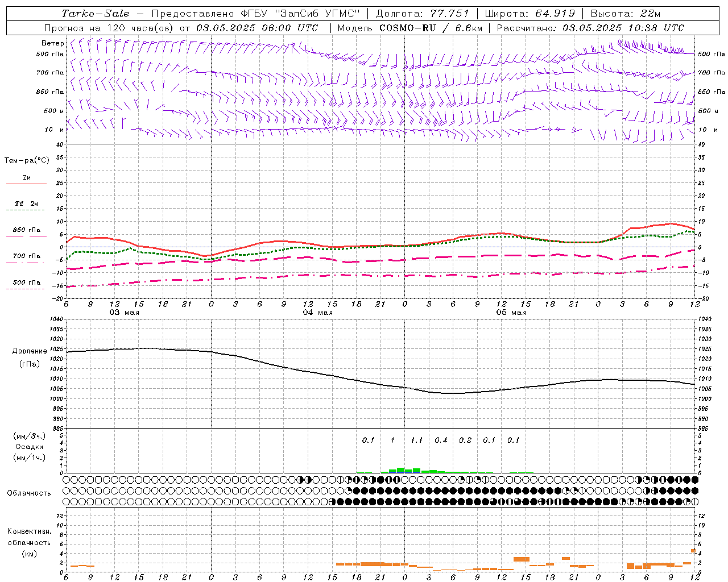Screen dimensions: 728x582
Task: Select the model name COSMO-RU / 6.6км
Action: (431, 28)
